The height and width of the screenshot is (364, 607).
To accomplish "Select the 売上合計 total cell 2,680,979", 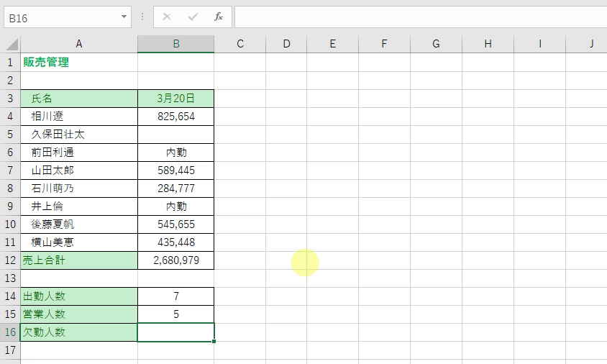I will click(x=175, y=260).
